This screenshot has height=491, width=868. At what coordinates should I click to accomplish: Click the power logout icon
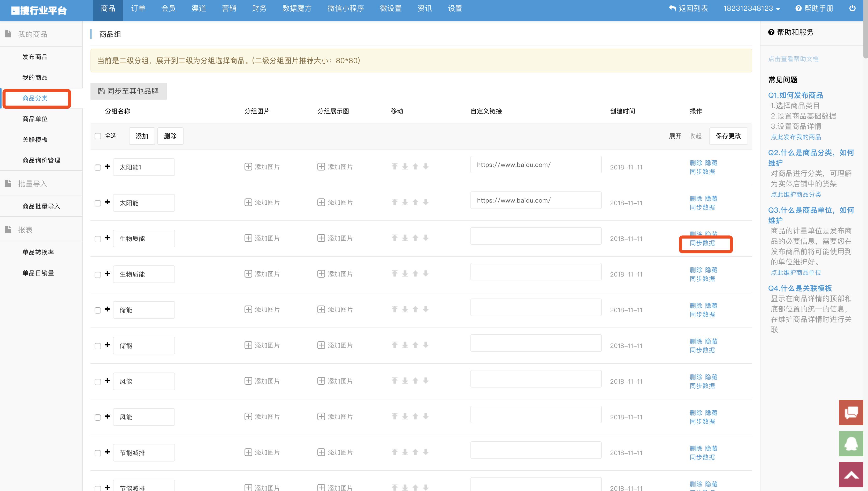coord(852,9)
